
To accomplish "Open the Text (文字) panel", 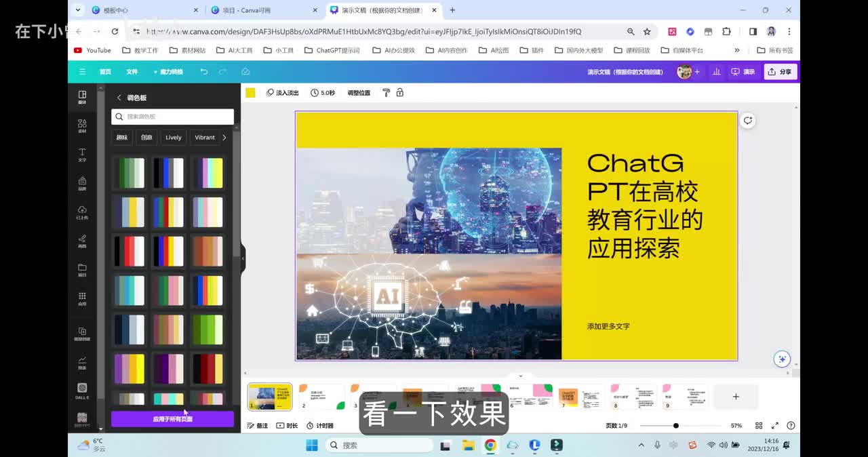I will (82, 155).
